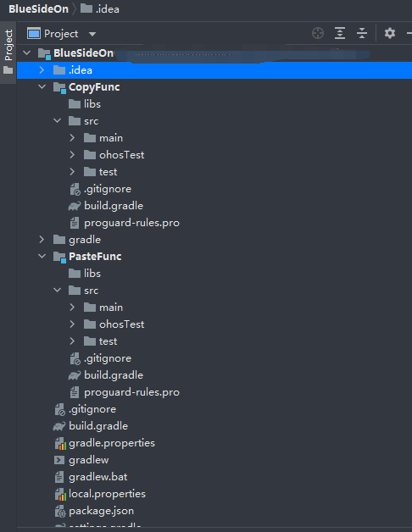The height and width of the screenshot is (532, 412).
Task: Click the CopyFunc module folder icon
Action: click(x=59, y=87)
